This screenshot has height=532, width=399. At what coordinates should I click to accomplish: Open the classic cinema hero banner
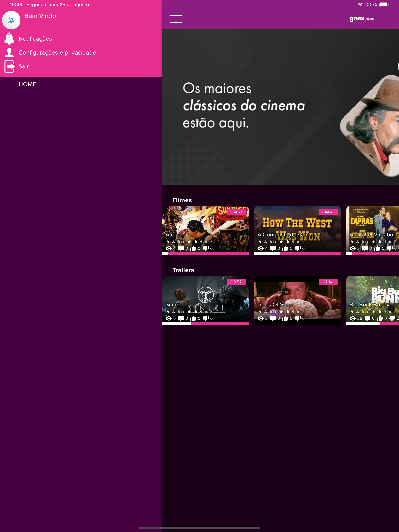pos(281,107)
